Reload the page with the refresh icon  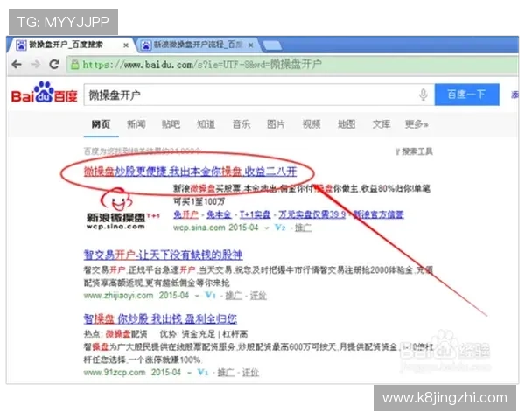pyautogui.click(x=54, y=64)
